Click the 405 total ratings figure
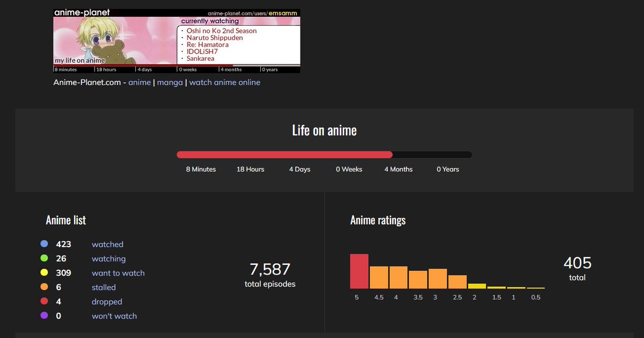 pyautogui.click(x=577, y=263)
